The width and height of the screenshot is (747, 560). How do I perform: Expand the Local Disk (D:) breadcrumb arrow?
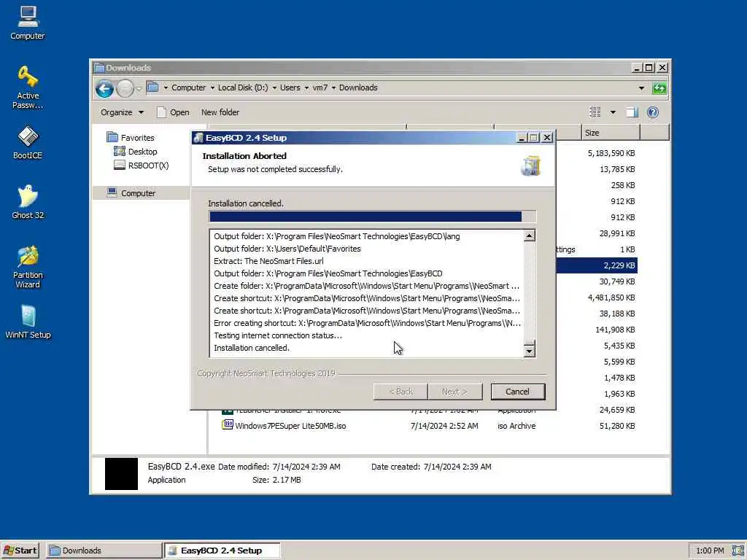point(274,88)
